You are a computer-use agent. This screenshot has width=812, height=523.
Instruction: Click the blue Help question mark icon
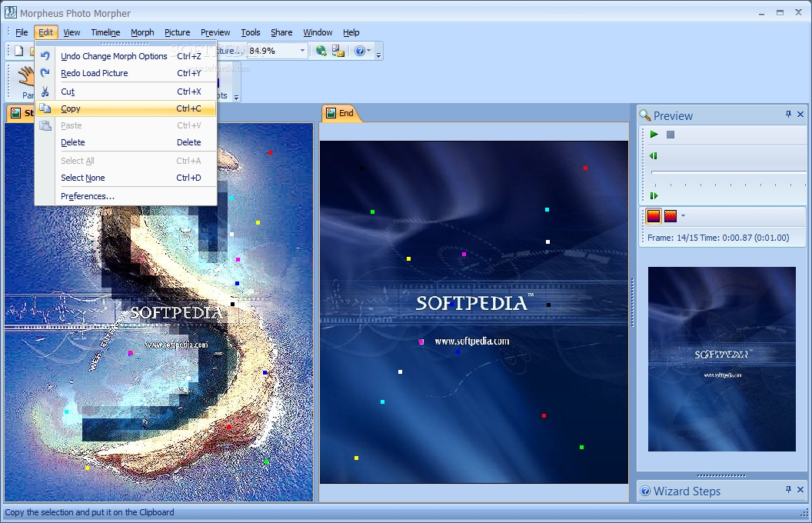[x=359, y=51]
